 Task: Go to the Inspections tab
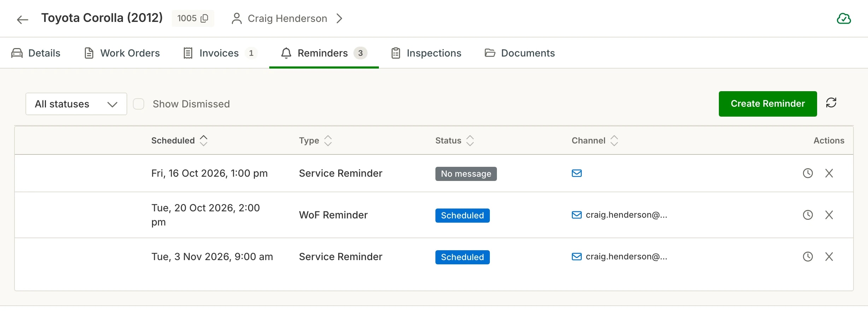pos(426,53)
